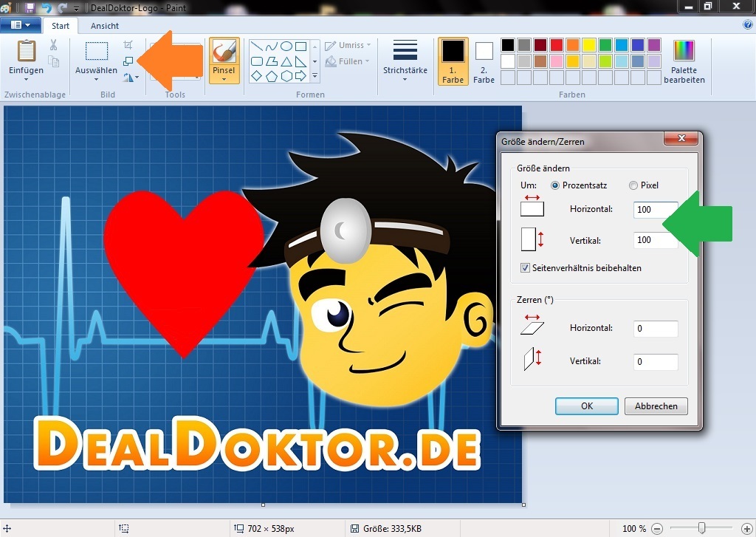Screen dimensions: 756x537
Task: Choose the rectangle shape
Action: click(301, 47)
